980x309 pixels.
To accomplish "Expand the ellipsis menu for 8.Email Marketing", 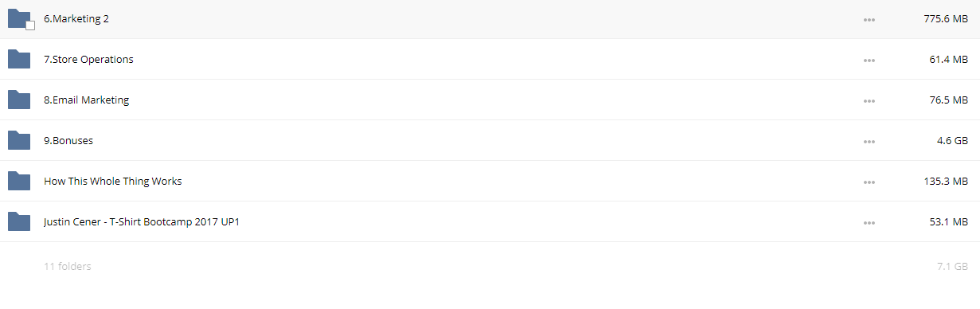I will pos(869,101).
